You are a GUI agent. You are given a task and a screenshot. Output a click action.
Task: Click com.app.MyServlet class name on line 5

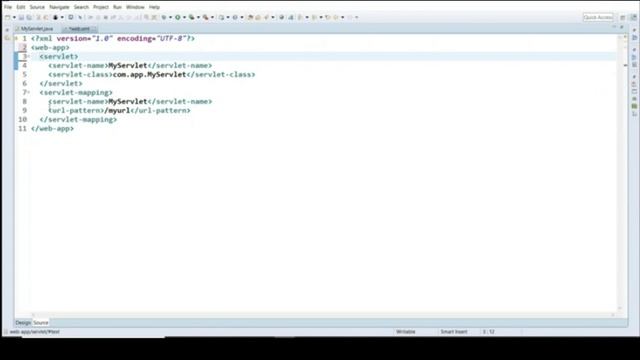[x=149, y=74]
